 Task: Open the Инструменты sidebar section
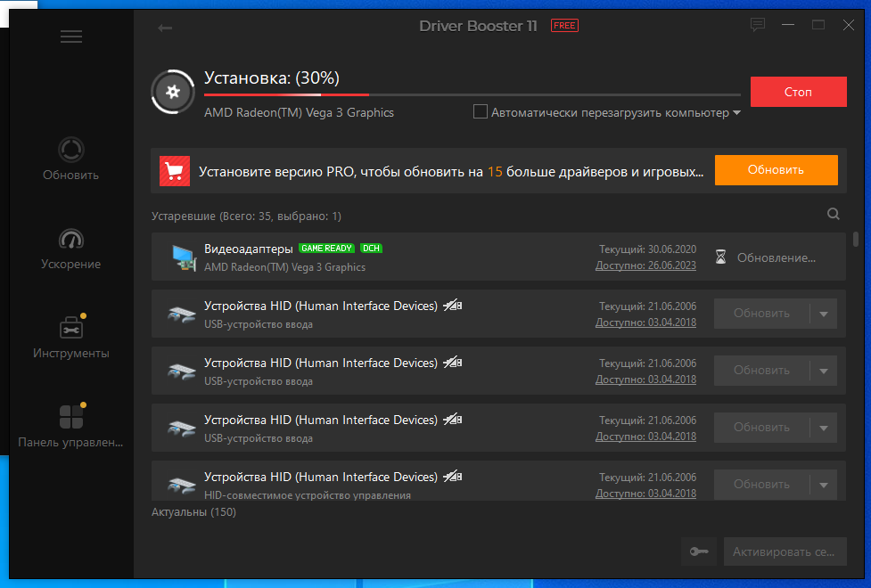coord(70,337)
